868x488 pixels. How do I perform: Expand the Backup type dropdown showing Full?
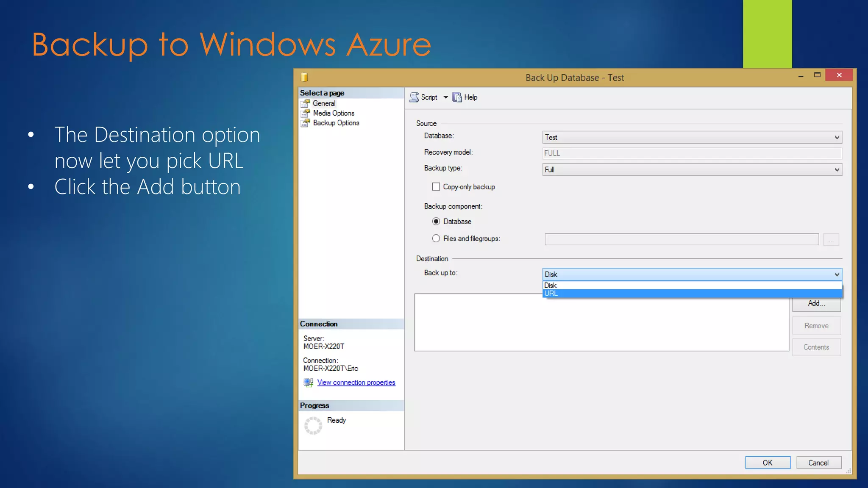[692, 169]
